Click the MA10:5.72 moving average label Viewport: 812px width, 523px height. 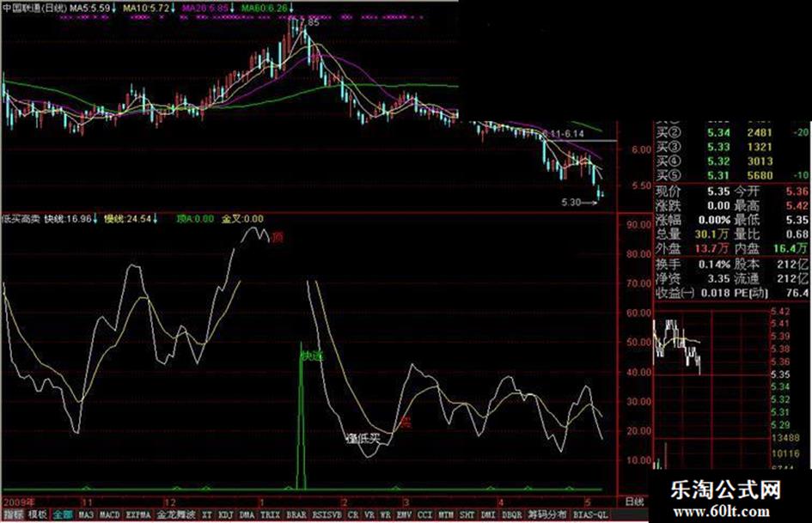click(x=148, y=8)
